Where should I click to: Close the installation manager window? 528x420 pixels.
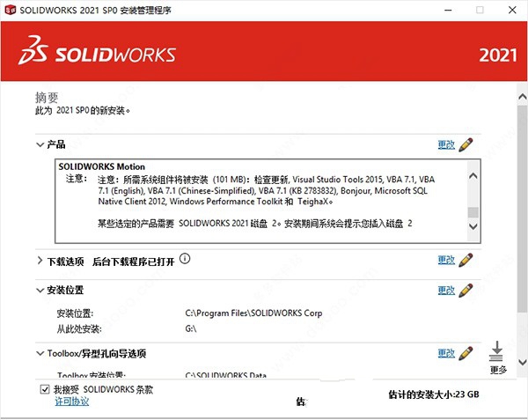512,10
